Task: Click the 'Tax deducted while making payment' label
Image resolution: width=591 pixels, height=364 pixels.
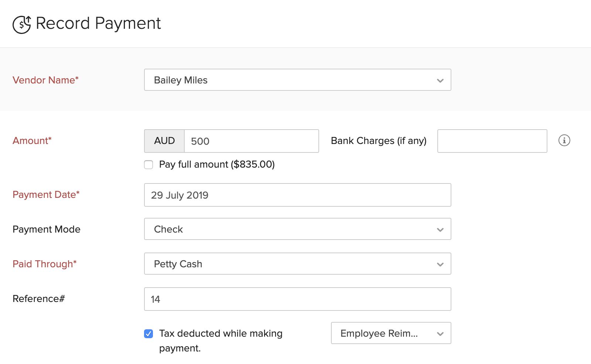Action: pyautogui.click(x=221, y=334)
